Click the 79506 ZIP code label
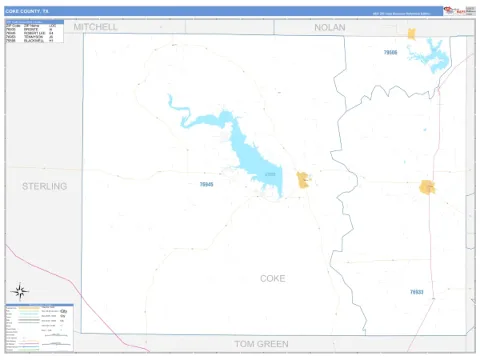This screenshot has height=360, width=480. click(x=390, y=52)
